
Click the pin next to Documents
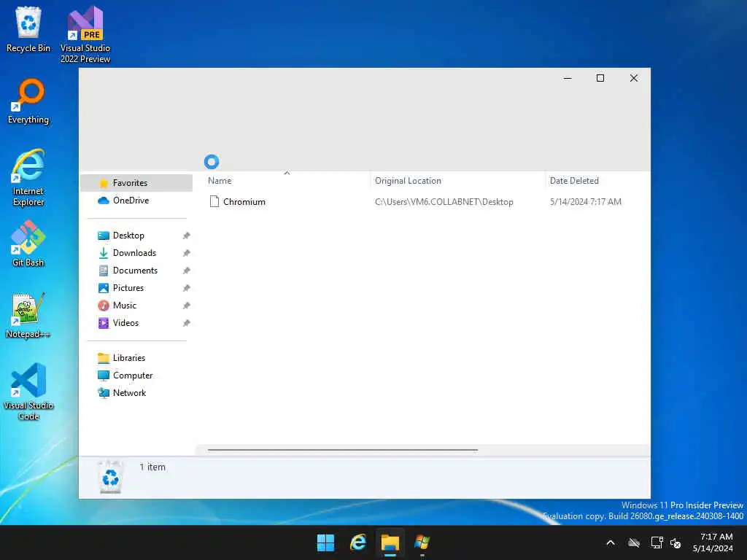coord(187,271)
